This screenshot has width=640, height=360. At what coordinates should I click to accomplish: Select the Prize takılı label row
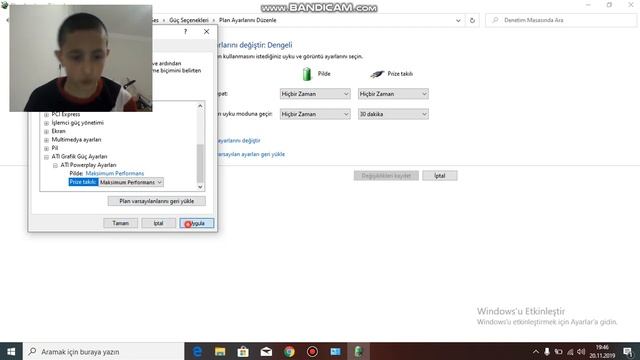point(83,182)
